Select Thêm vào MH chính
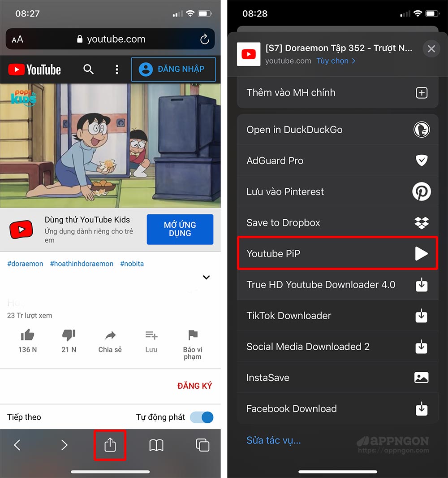The image size is (448, 478). (337, 92)
